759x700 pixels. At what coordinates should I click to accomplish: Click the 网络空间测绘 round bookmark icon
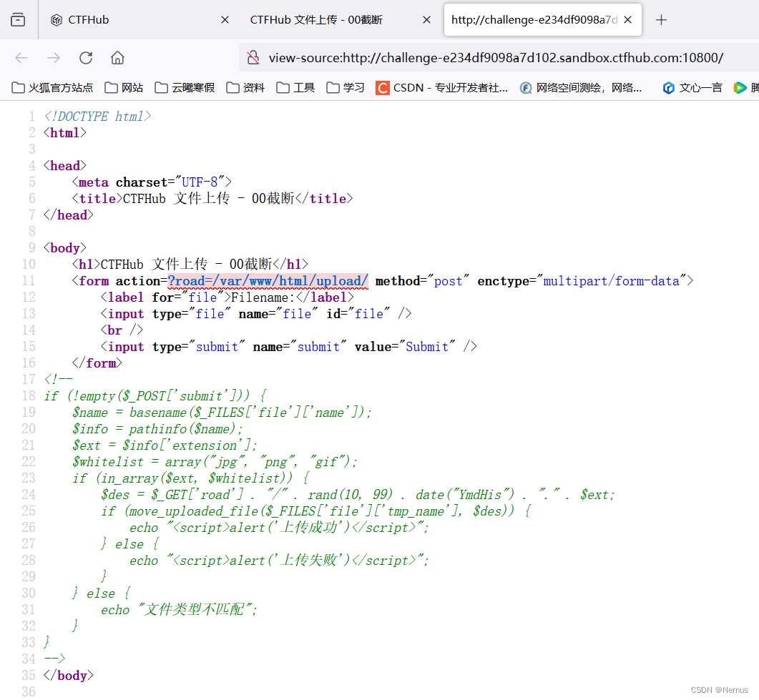point(526,87)
